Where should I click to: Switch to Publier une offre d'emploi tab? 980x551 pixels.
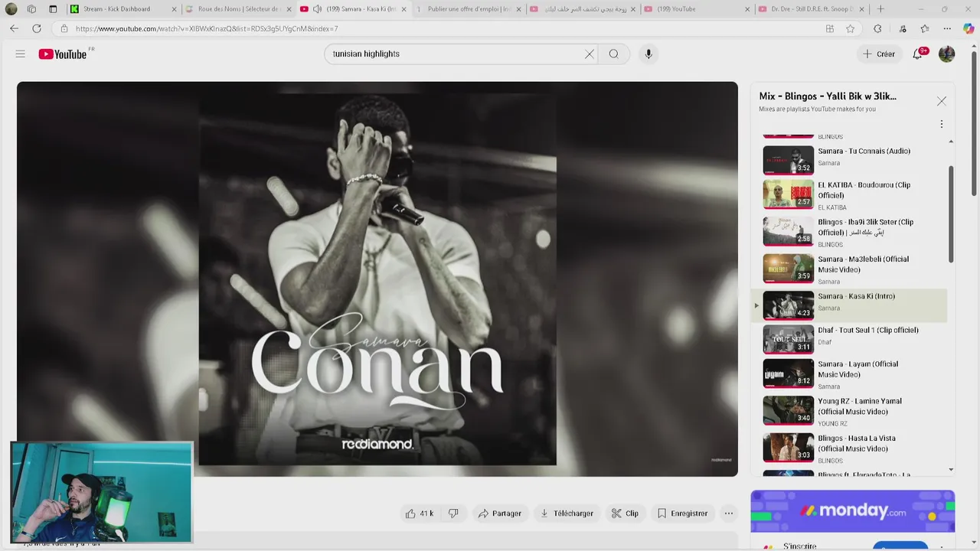467,9
